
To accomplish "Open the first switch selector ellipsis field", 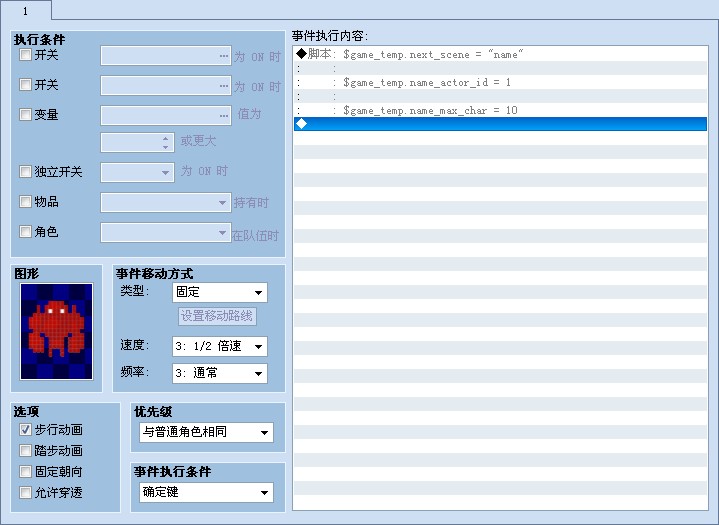I will (166, 55).
